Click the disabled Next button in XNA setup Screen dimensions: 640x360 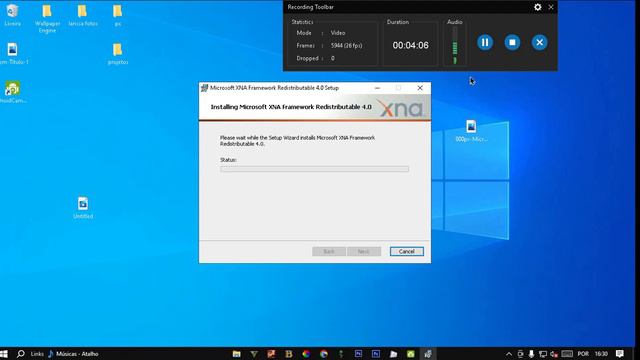click(364, 251)
